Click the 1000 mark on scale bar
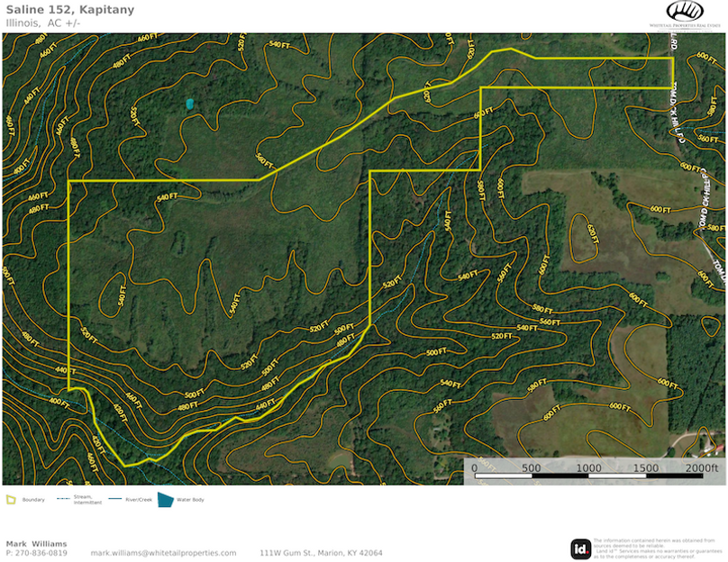Image resolution: width=728 pixels, height=562 pixels. [588, 468]
